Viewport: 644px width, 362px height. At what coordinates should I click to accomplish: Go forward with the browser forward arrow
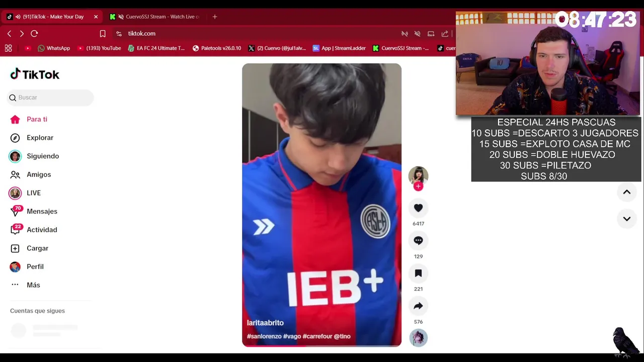click(22, 34)
